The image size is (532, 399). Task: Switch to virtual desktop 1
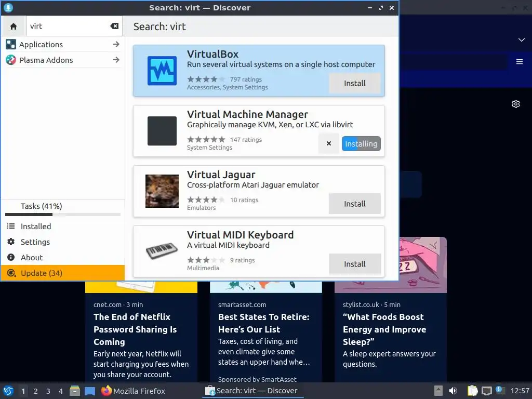[x=23, y=391]
